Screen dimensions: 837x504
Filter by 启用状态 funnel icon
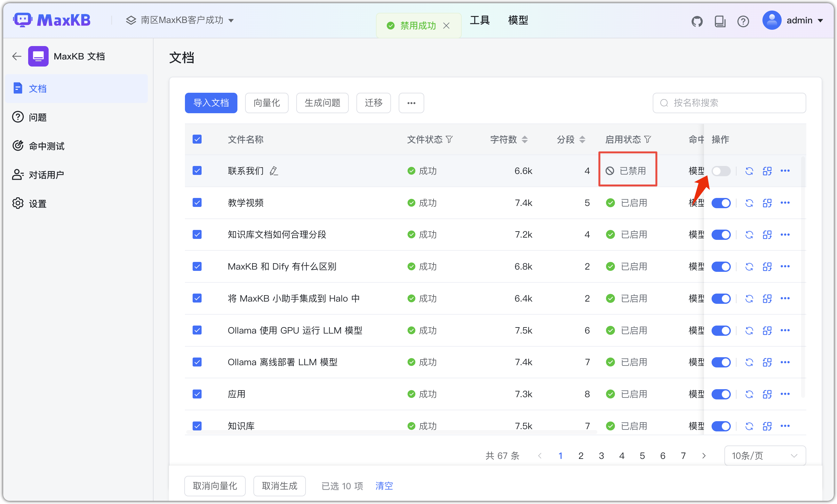click(648, 139)
